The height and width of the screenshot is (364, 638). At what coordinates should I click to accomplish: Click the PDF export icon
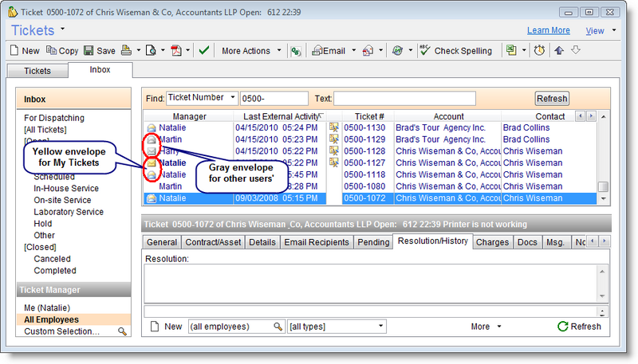pos(177,51)
